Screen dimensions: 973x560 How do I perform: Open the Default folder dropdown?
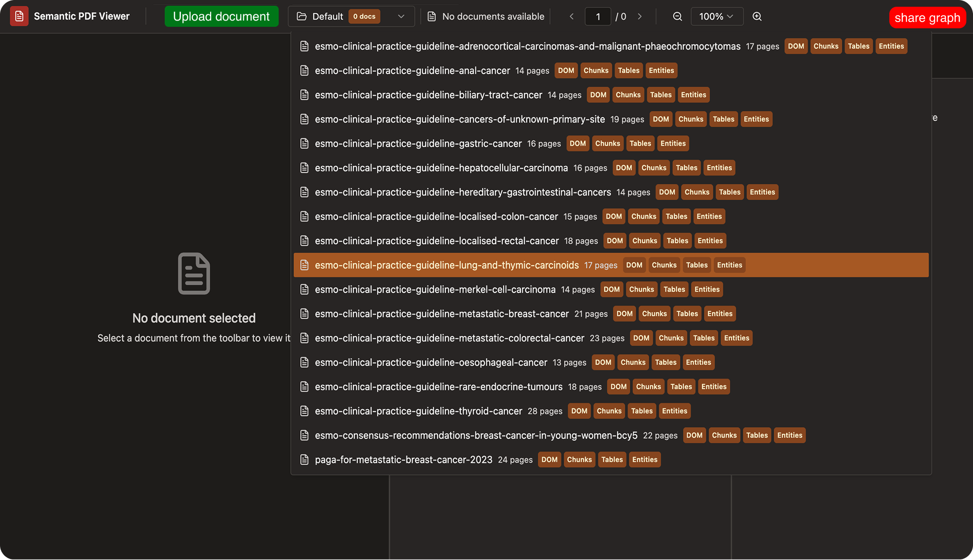coord(351,16)
